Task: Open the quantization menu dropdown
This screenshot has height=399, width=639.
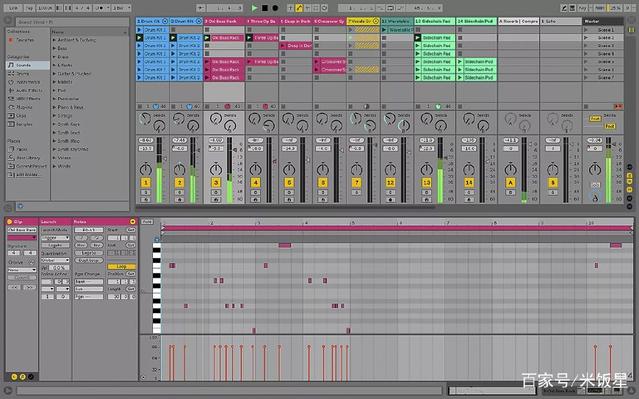Action: (x=121, y=8)
